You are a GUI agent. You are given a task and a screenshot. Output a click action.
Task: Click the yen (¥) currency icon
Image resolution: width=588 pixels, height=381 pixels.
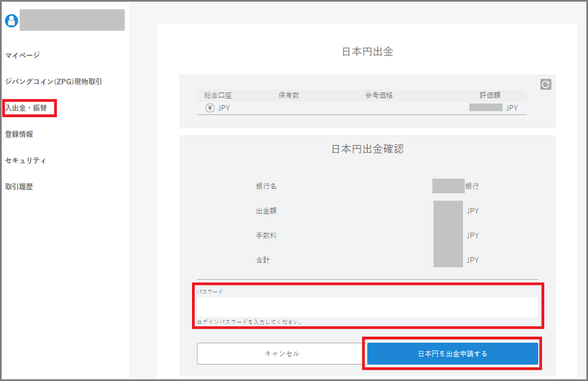point(211,107)
